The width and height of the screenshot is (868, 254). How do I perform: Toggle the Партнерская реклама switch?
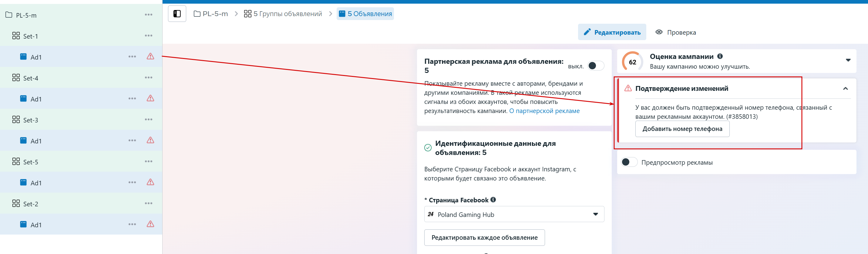[595, 66]
